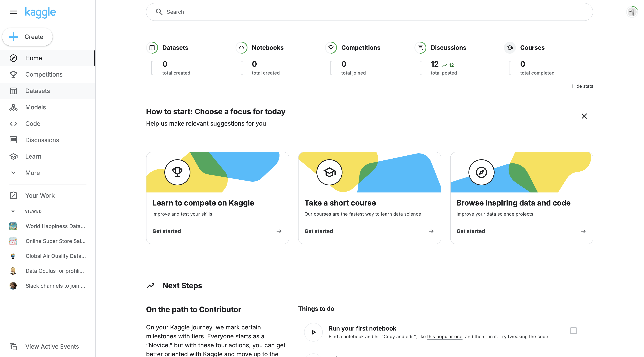This screenshot has width=644, height=357.
Task: Check the Run your first notebook checkbox
Action: click(x=574, y=331)
